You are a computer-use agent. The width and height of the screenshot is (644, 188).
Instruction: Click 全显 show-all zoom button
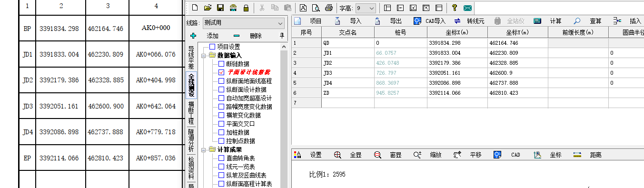pos(348,155)
